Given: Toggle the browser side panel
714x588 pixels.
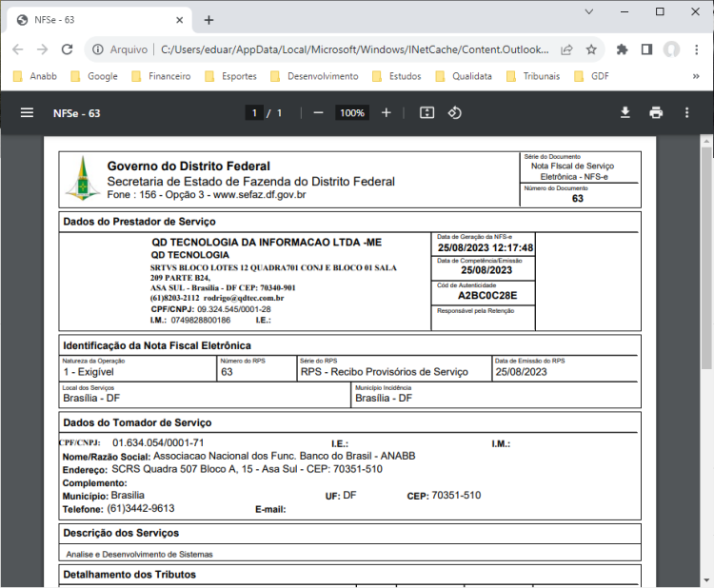Looking at the screenshot, I should [646, 49].
